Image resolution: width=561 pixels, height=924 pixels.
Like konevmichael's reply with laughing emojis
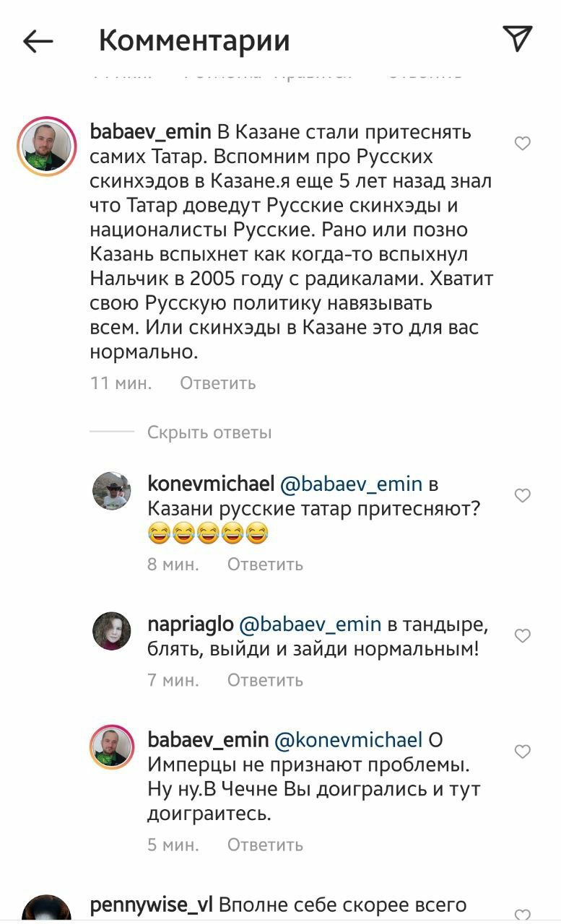pyautogui.click(x=522, y=495)
